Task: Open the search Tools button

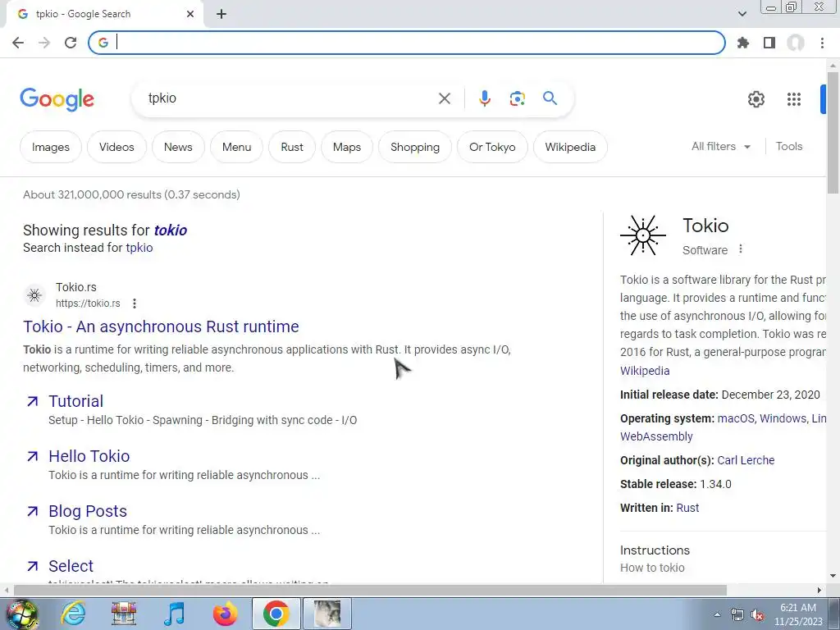Action: click(789, 146)
